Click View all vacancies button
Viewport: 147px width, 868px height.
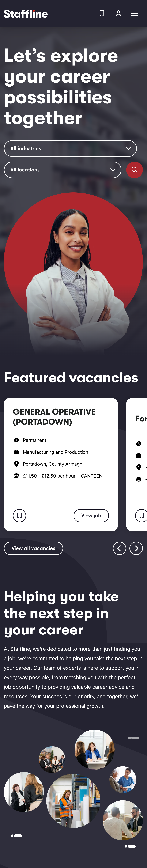tap(33, 548)
